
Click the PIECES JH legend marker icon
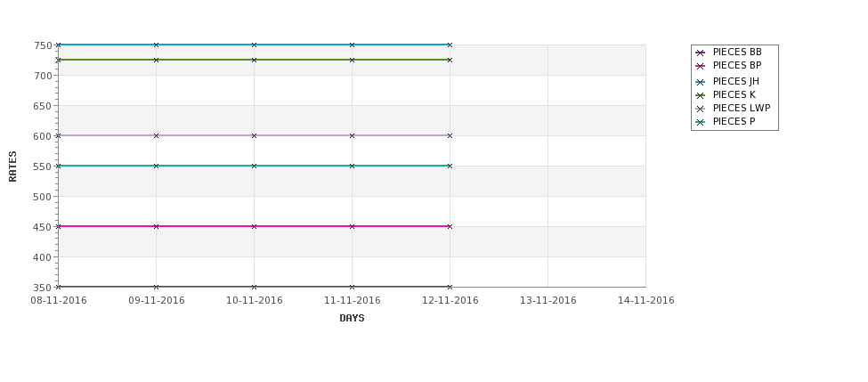[701, 83]
